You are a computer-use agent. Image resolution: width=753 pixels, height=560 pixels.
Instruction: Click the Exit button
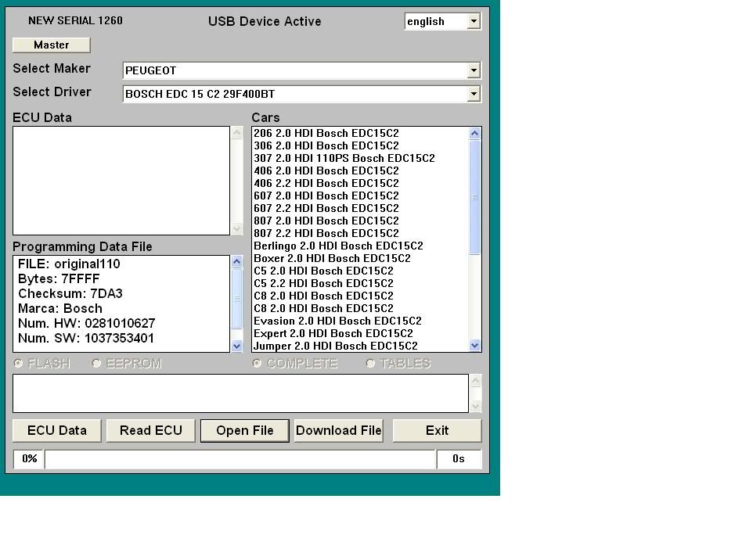437,430
